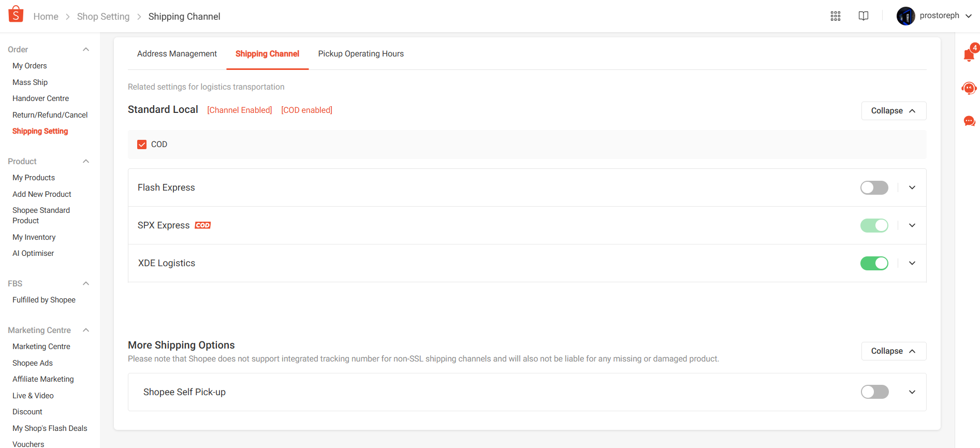Viewport: 980px width, 448px height.
Task: Go to Home breadcrumb
Action: tap(46, 17)
